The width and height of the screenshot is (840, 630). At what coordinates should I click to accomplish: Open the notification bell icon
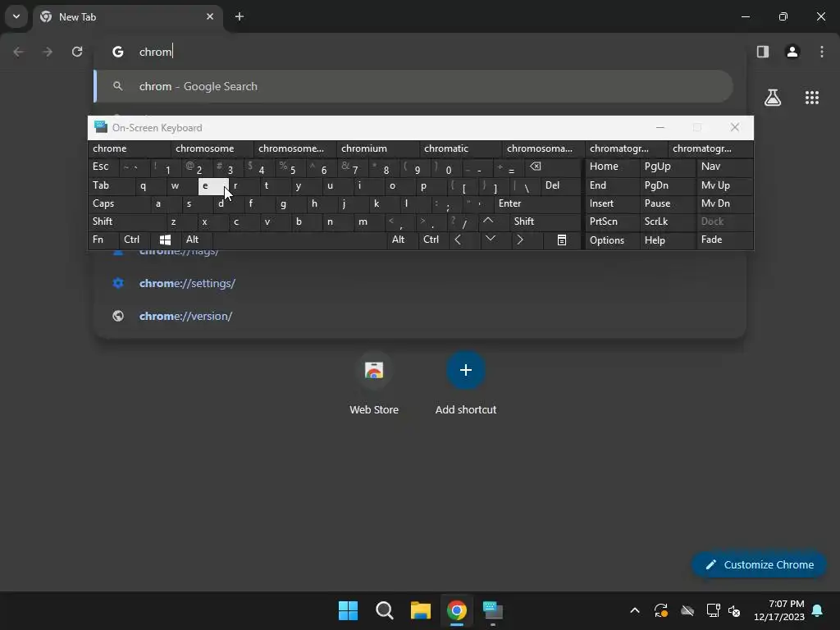pos(818,610)
